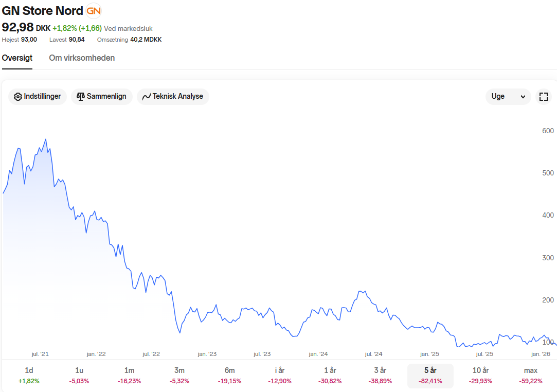The width and height of the screenshot is (557, 392).
Task: Click the jul. '24 axis label
Action: (x=373, y=354)
